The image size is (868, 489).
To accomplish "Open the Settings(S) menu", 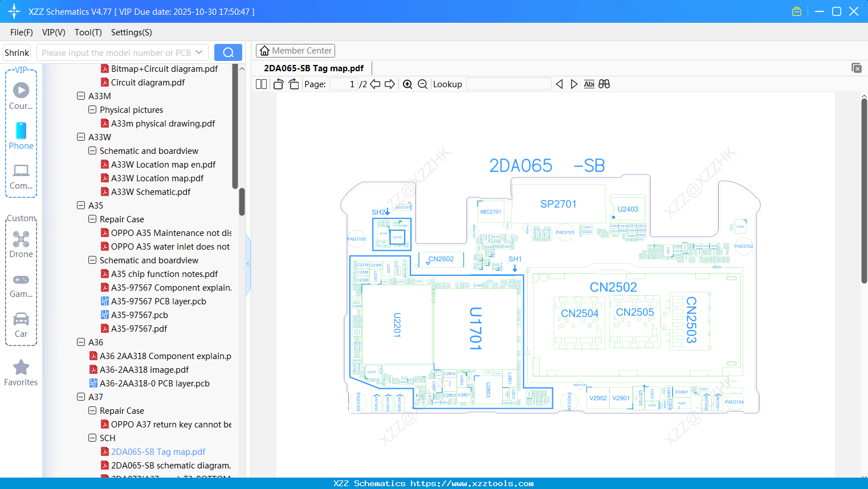I will tap(132, 32).
